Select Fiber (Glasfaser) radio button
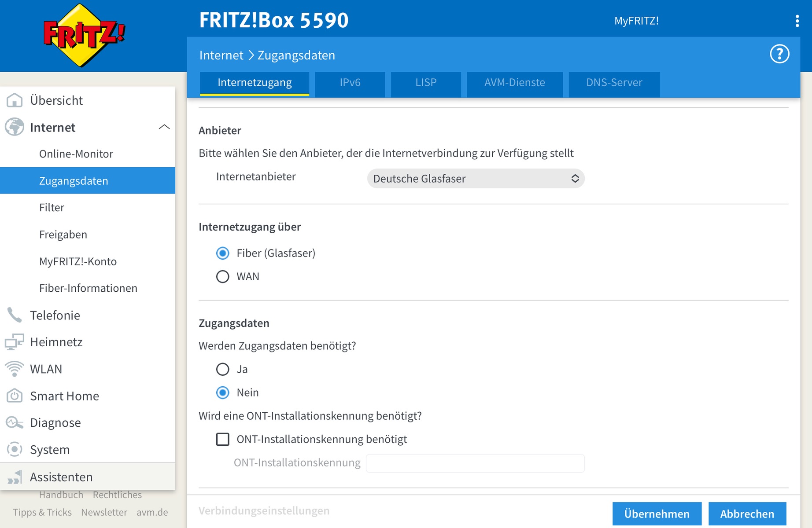Screen dimensions: 812x528 [223, 253]
